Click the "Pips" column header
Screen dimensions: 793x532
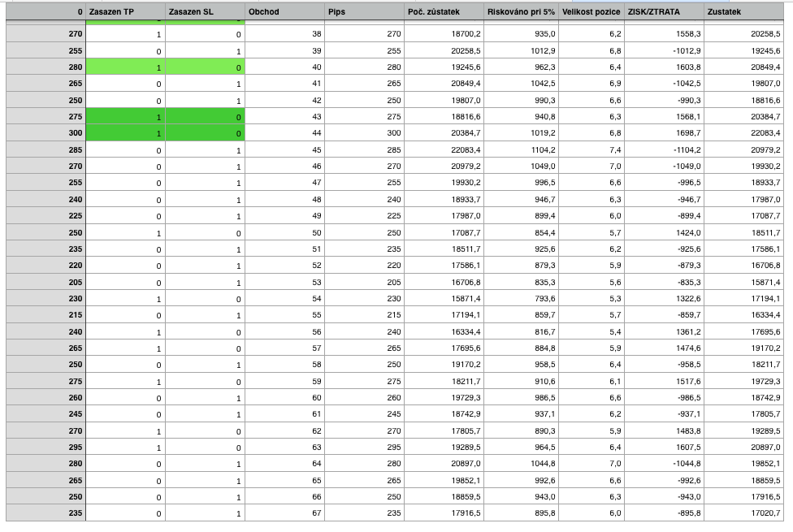[364, 11]
